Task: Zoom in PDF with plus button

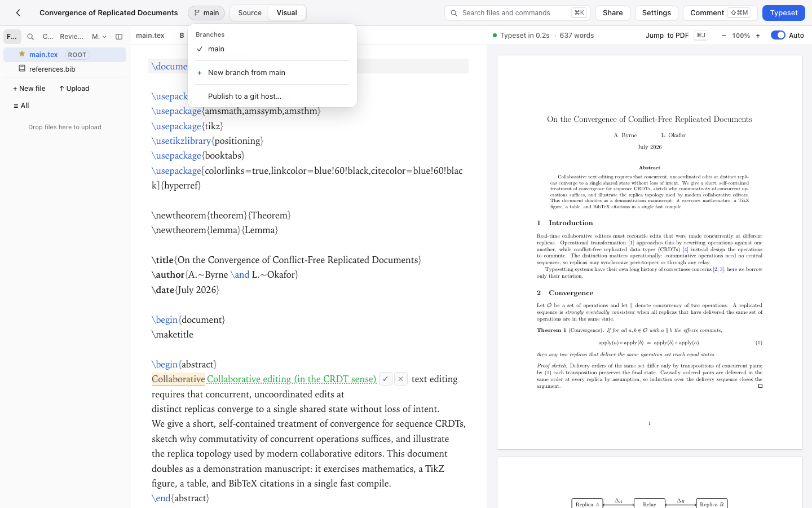Action: pyautogui.click(x=758, y=36)
